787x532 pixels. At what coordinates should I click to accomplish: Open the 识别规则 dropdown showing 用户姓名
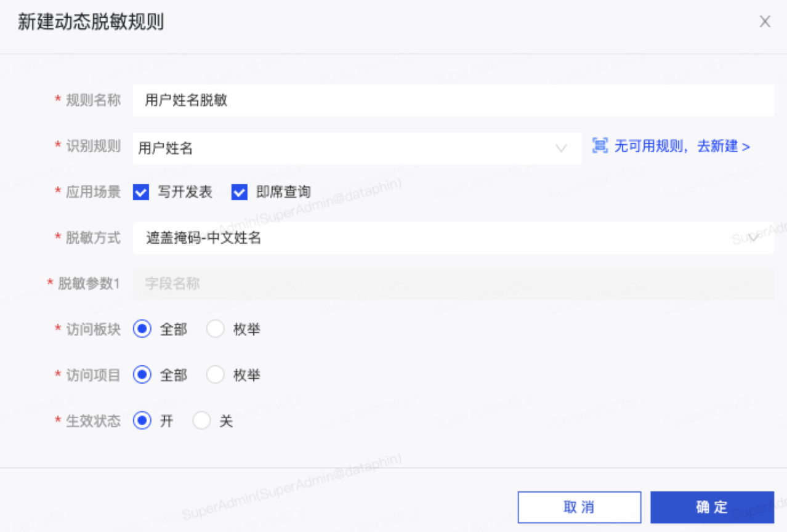345,148
